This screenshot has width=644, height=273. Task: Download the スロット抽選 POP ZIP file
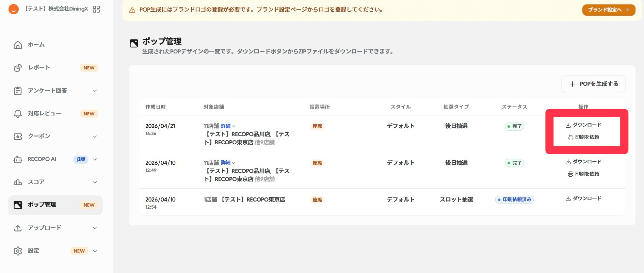click(583, 198)
